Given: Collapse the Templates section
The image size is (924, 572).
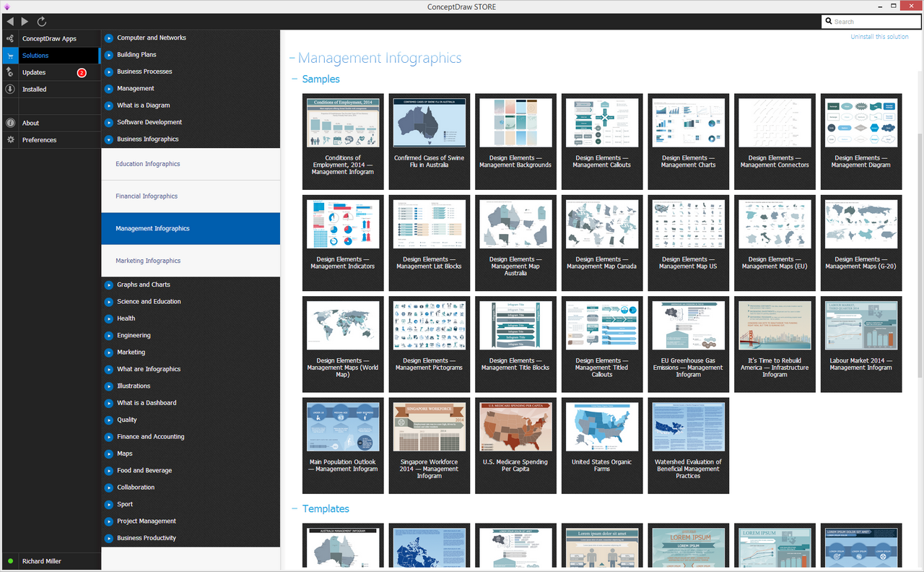Looking at the screenshot, I should tap(295, 509).
